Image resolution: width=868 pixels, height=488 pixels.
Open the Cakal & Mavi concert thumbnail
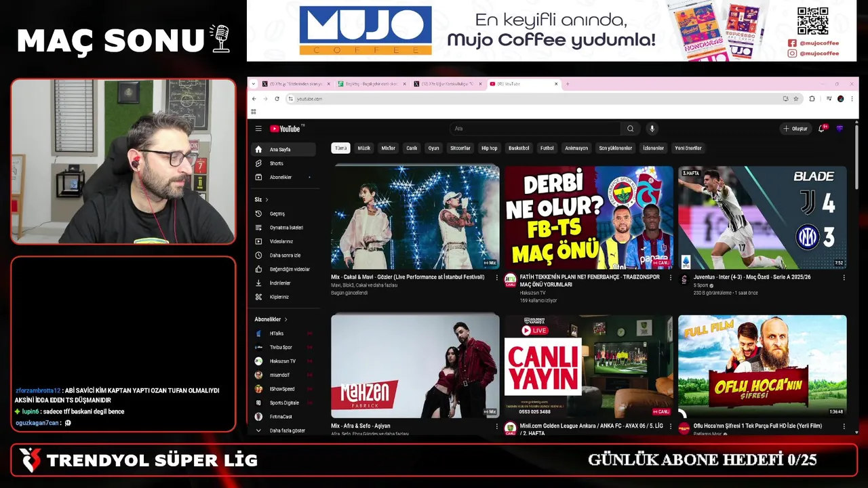tap(415, 218)
